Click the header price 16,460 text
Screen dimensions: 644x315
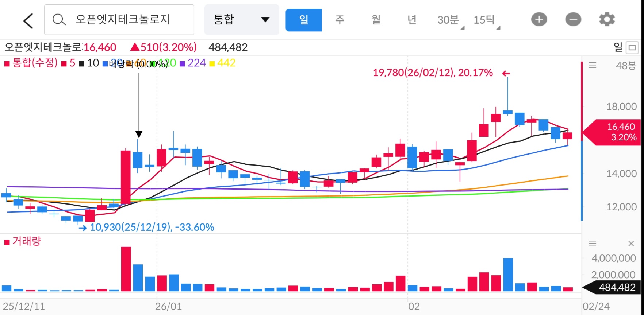[x=100, y=47]
